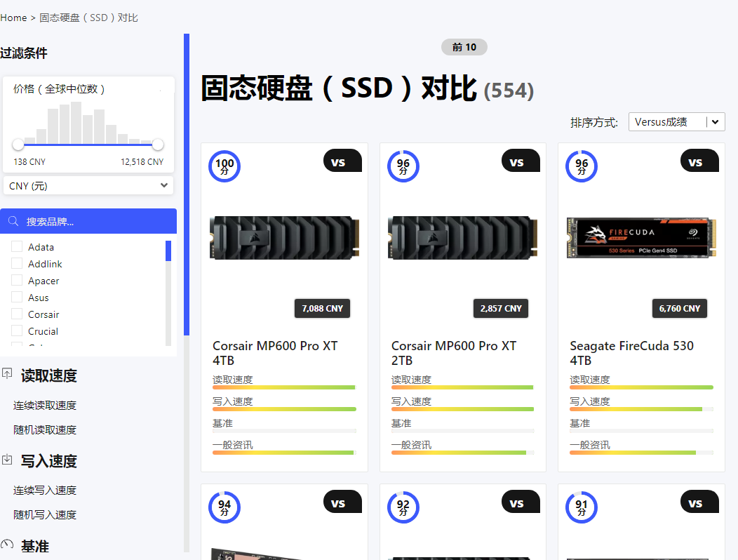Click the sort dropdown chevron arrow
The image size is (738, 560).
coord(716,122)
